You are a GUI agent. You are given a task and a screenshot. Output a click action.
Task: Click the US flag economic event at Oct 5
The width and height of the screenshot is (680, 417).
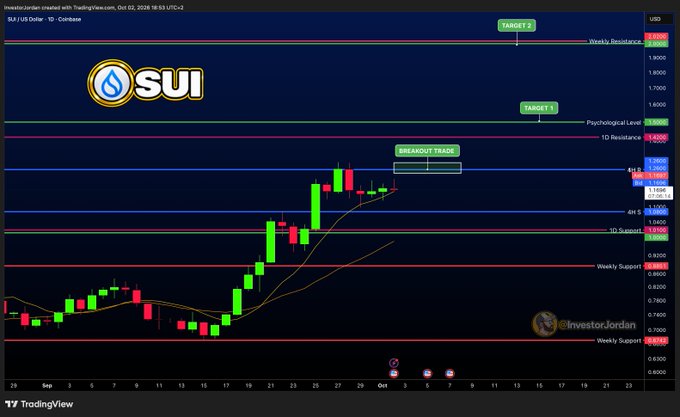pos(427,373)
